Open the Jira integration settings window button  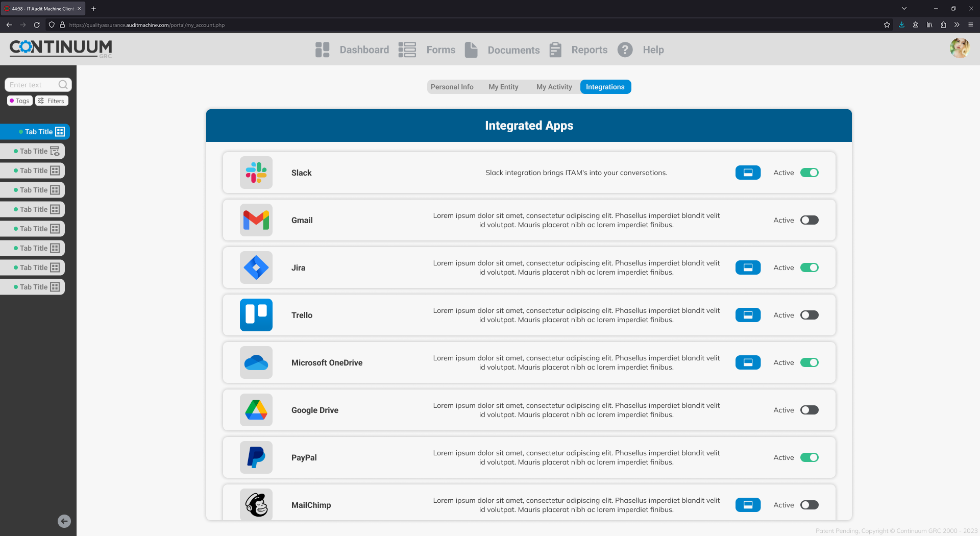click(x=748, y=267)
